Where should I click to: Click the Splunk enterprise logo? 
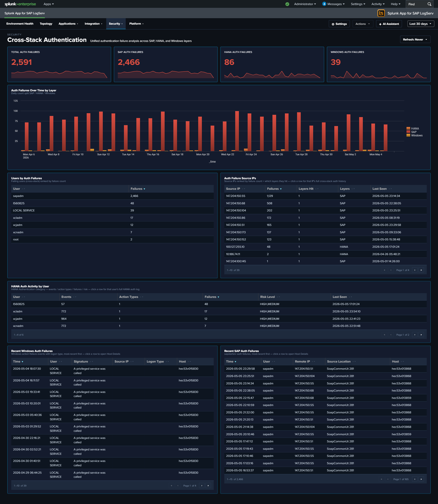tap(20, 4)
